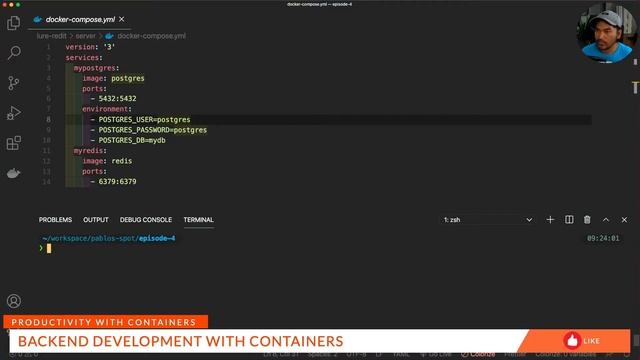Screen dimensions: 640x360
Task: Click the 'myredis:' key
Action: [x=90, y=151]
